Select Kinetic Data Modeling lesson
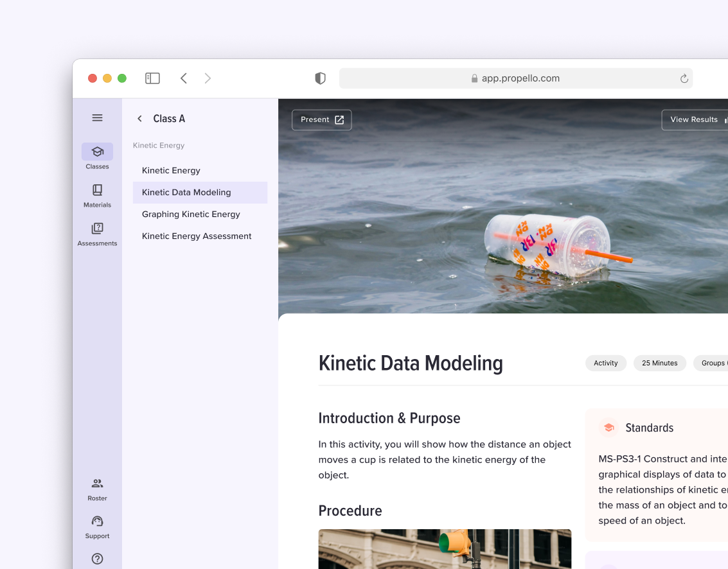The image size is (728, 569). pos(200,192)
